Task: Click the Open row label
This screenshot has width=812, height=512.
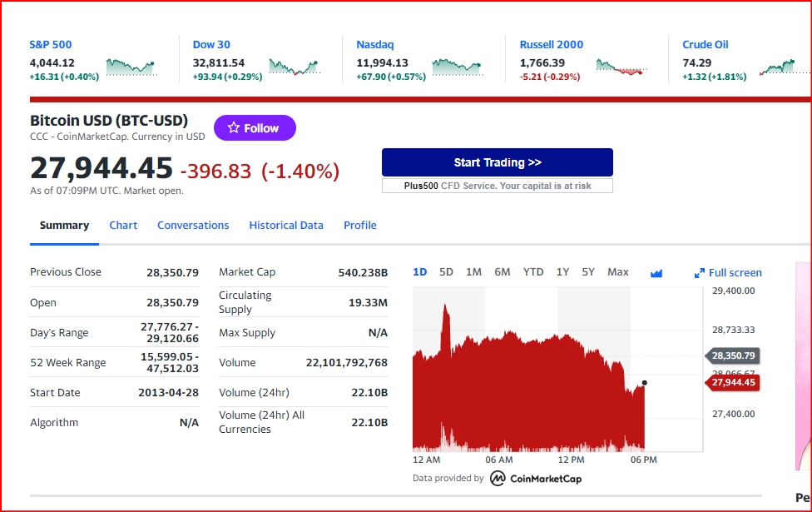Action: pyautogui.click(x=43, y=303)
